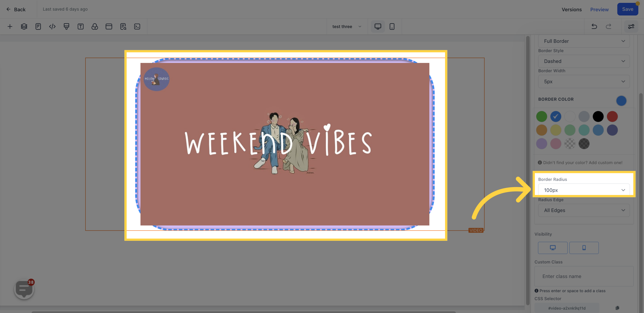
Task: Open the Full Border dropdown
Action: pyautogui.click(x=584, y=41)
